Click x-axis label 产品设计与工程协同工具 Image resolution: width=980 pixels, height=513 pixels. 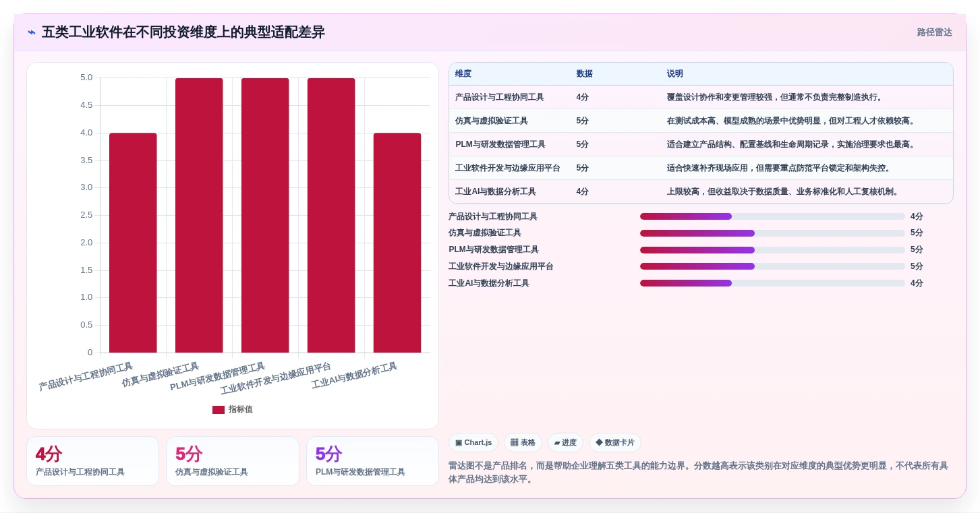(x=86, y=377)
